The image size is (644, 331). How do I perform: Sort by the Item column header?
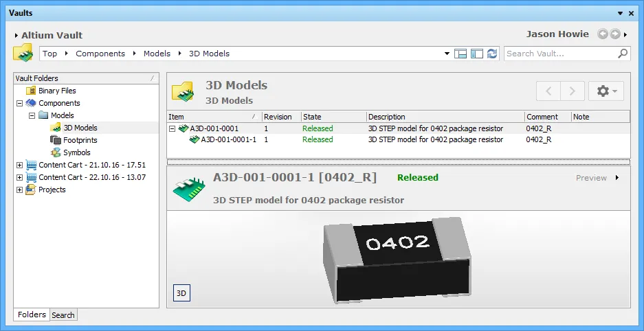[x=214, y=117]
